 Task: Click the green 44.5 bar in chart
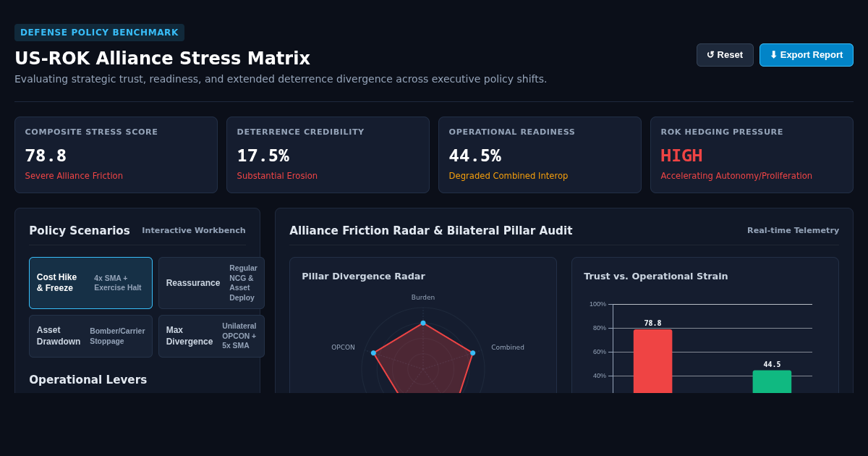pos(772,381)
